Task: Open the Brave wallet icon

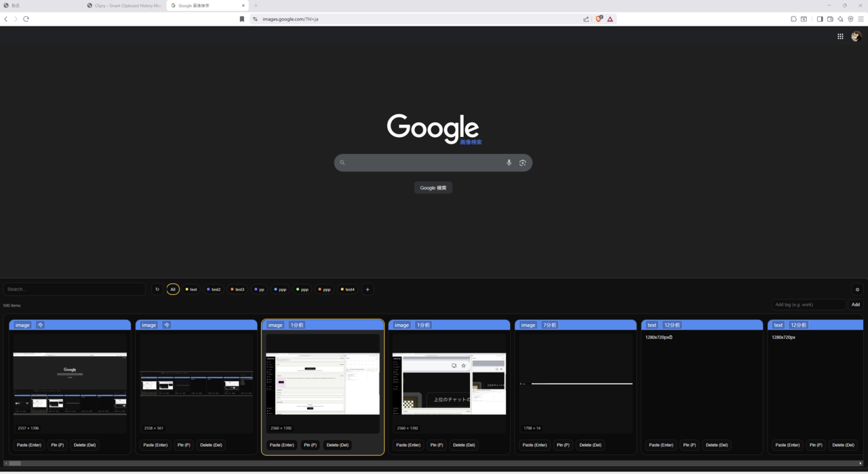Action: (830, 19)
